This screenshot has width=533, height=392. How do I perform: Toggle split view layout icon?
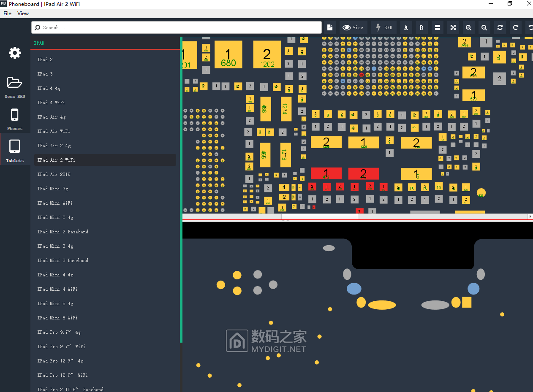tap(437, 27)
